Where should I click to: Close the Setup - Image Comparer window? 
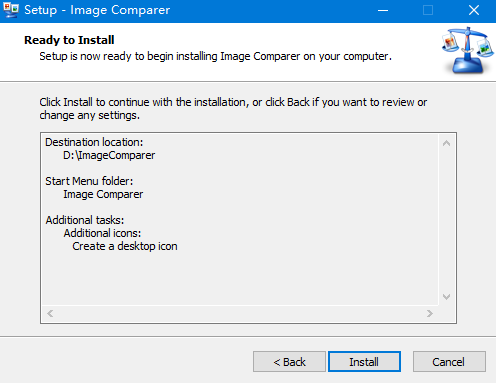pos(474,10)
